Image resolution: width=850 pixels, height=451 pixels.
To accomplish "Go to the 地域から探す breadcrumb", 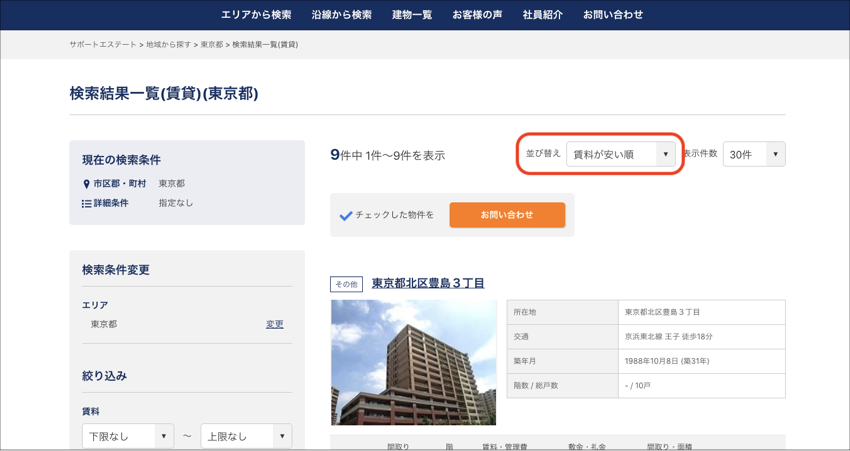I will [x=170, y=45].
